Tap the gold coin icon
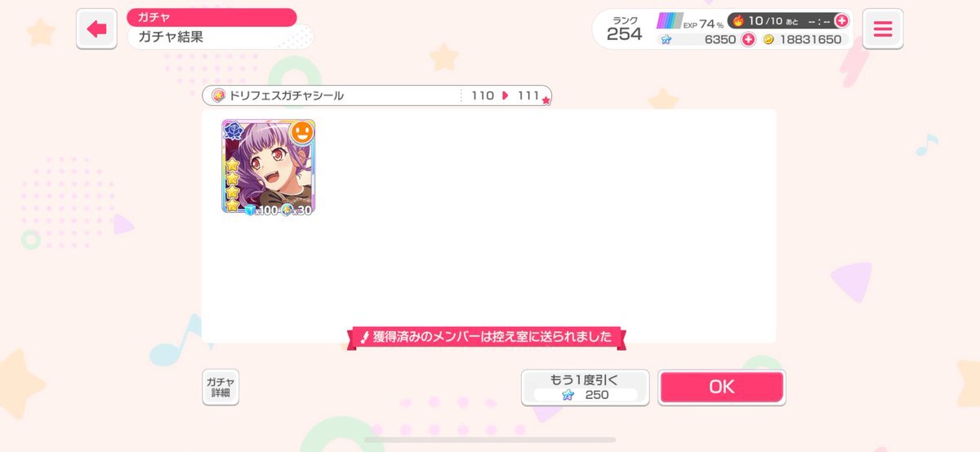The image size is (980, 452). click(768, 39)
